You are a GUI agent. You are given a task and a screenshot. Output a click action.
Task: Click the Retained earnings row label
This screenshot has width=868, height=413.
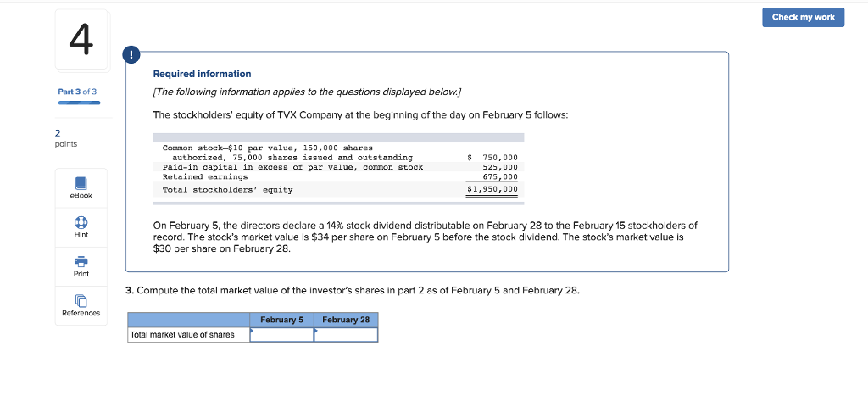tap(205, 176)
